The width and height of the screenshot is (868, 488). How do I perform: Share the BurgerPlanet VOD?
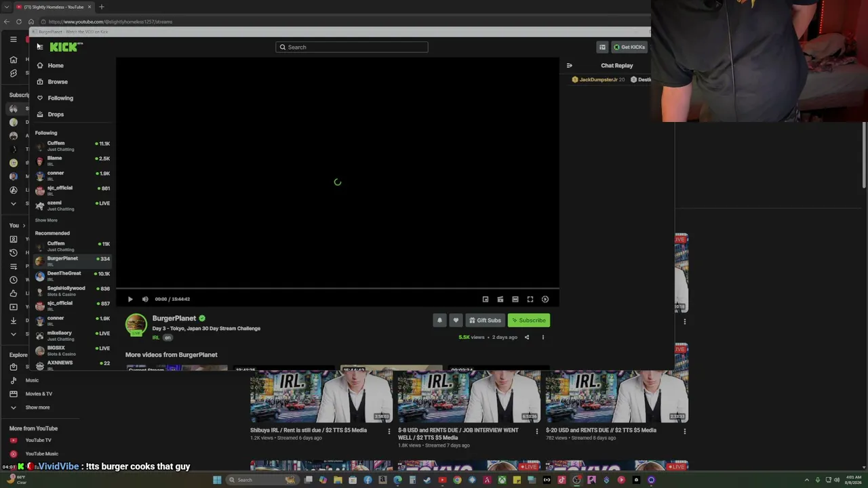point(526,337)
